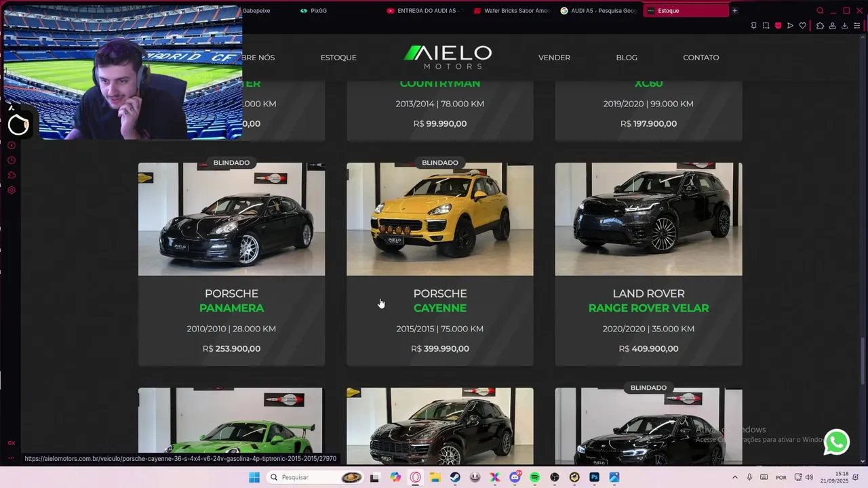Open extensions cube in Opera sidebar
Image resolution: width=868 pixels, height=488 pixels.
[12, 176]
